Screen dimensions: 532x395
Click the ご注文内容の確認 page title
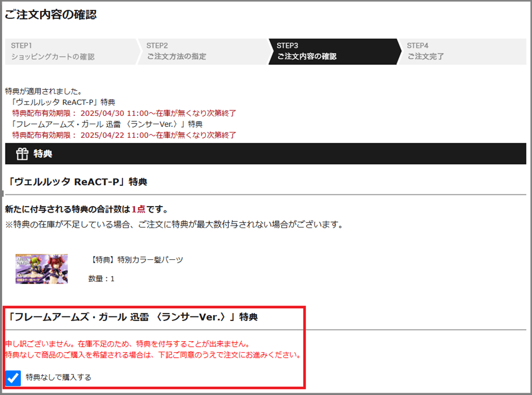(51, 15)
